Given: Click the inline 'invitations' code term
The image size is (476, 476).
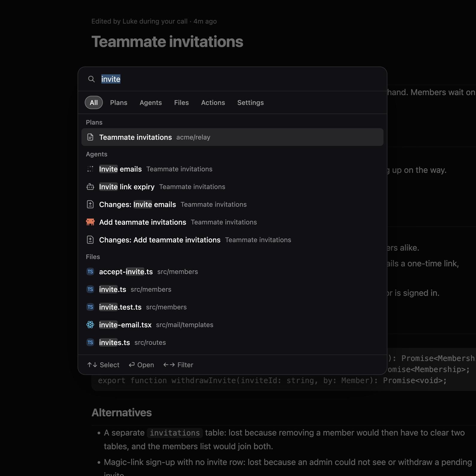Looking at the screenshot, I should click(x=175, y=433).
